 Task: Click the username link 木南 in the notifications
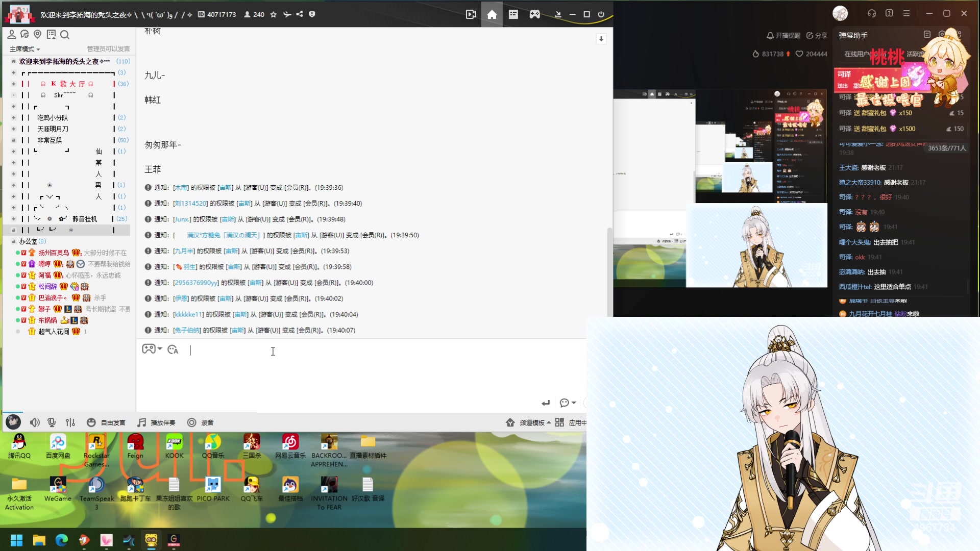pyautogui.click(x=181, y=188)
